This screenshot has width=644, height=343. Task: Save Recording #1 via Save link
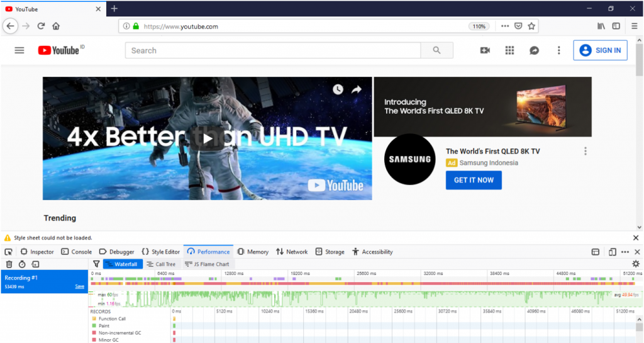tap(80, 286)
